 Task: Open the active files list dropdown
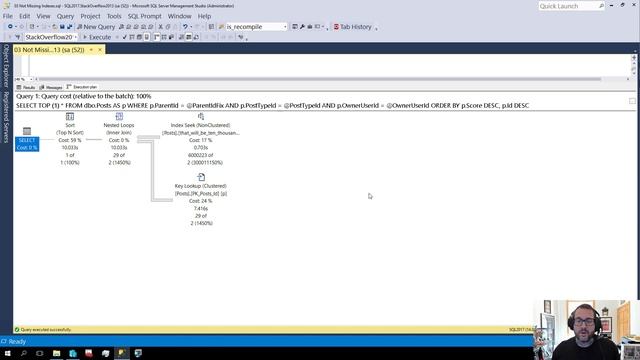click(x=635, y=50)
